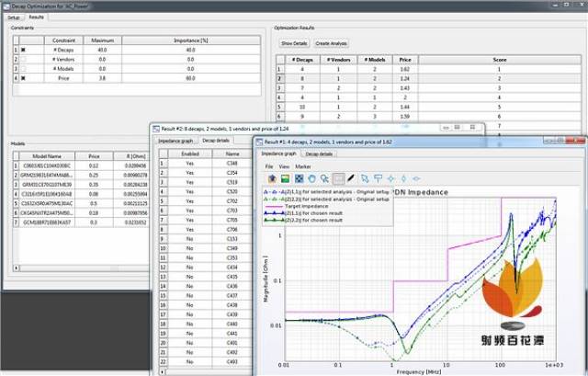Click the green image export icon

pos(286,178)
